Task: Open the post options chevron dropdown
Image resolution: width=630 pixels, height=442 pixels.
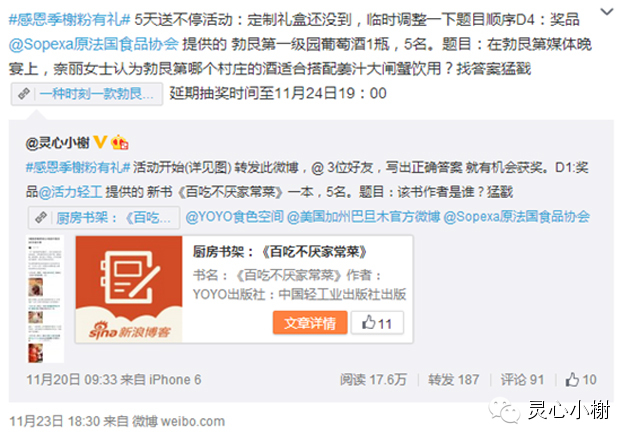Action: click(606, 12)
